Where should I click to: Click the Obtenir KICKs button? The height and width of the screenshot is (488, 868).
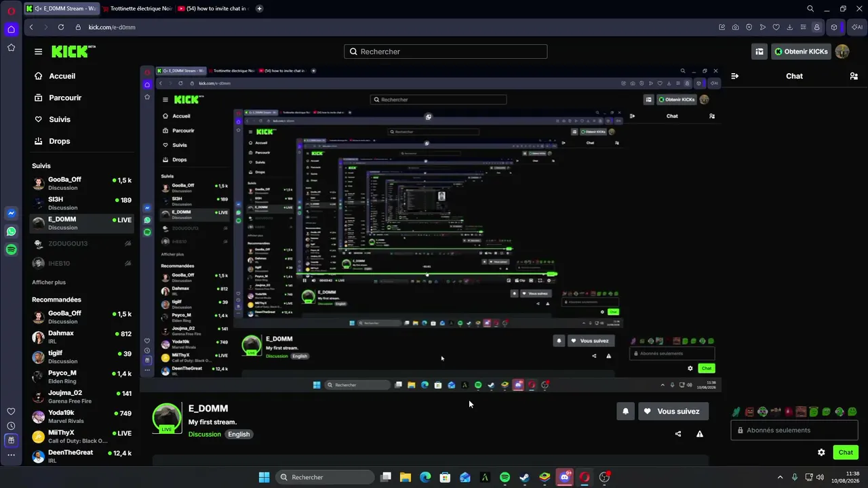801,52
